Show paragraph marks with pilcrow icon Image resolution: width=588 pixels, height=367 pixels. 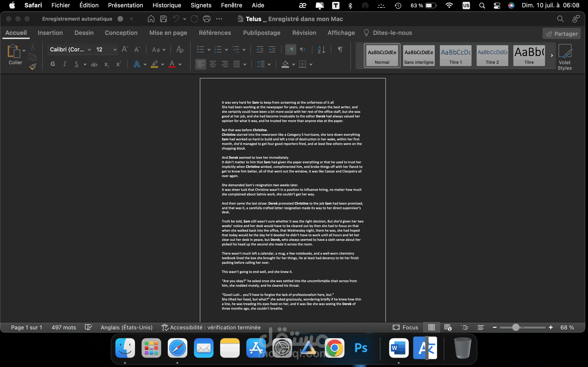(340, 50)
